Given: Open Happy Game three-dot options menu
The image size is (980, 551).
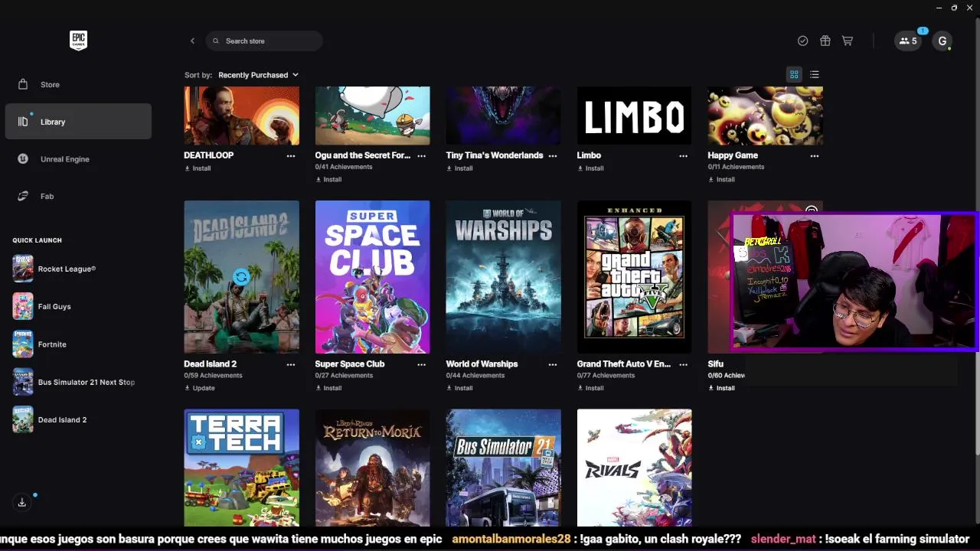Looking at the screenshot, I should tap(814, 155).
